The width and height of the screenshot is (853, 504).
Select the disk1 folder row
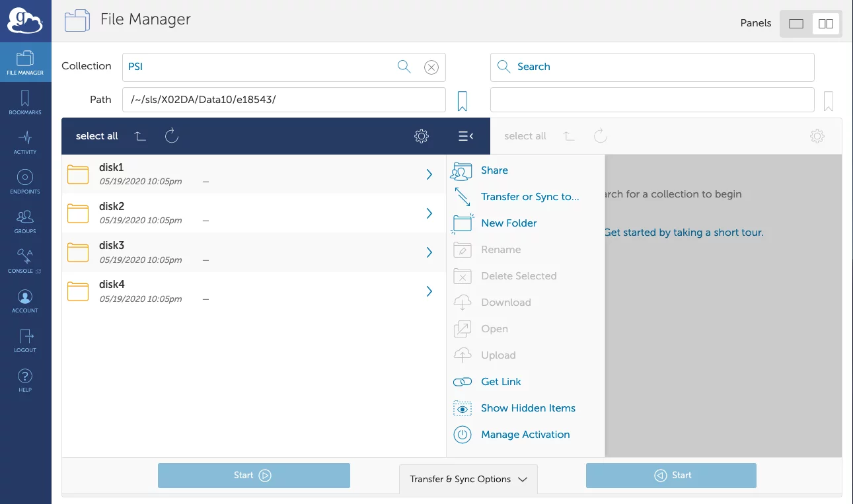point(254,174)
